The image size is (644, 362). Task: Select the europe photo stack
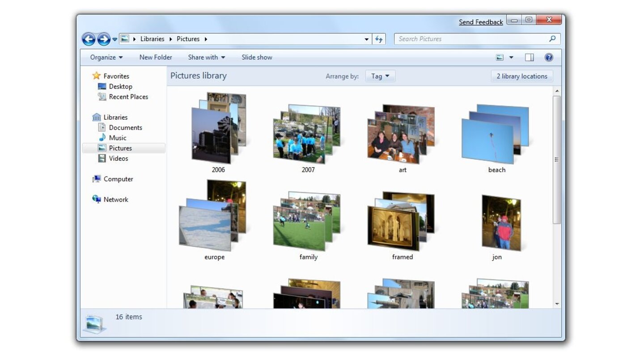click(213, 215)
